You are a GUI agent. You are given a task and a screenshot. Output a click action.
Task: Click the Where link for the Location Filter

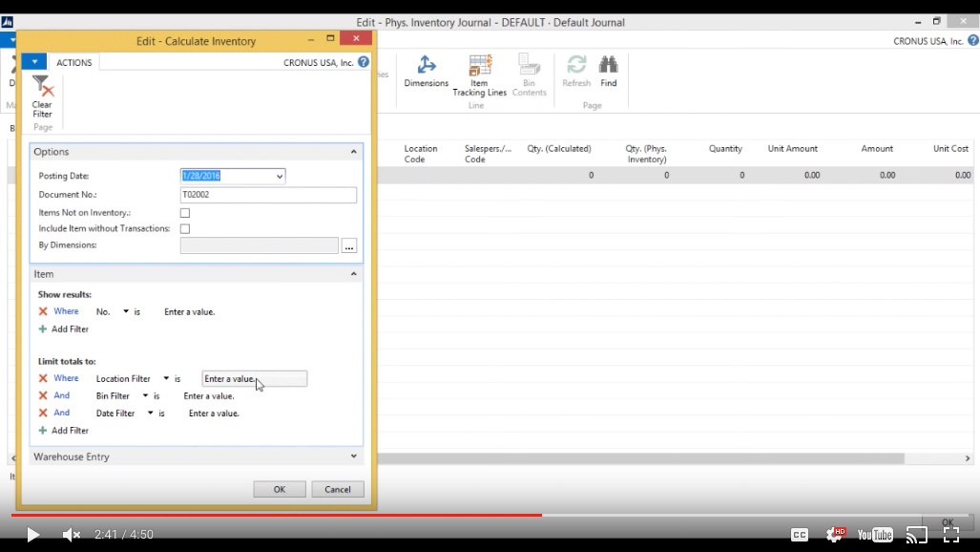click(66, 378)
